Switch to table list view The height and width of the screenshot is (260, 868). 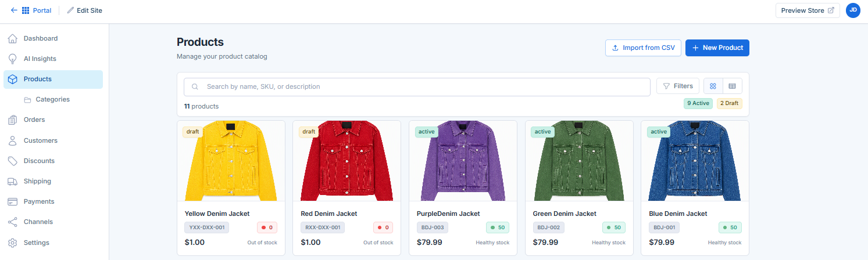coord(733,86)
